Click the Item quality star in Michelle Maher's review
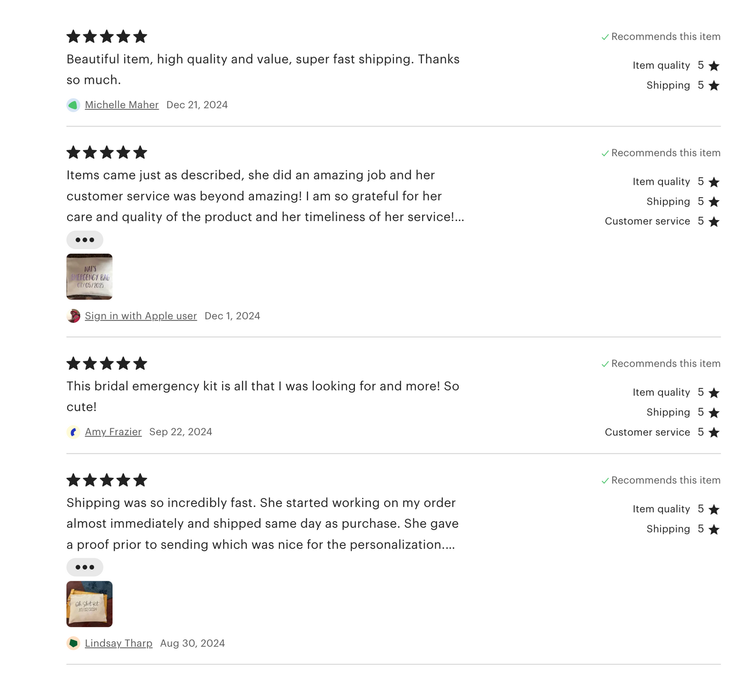The image size is (752, 700). (x=714, y=66)
